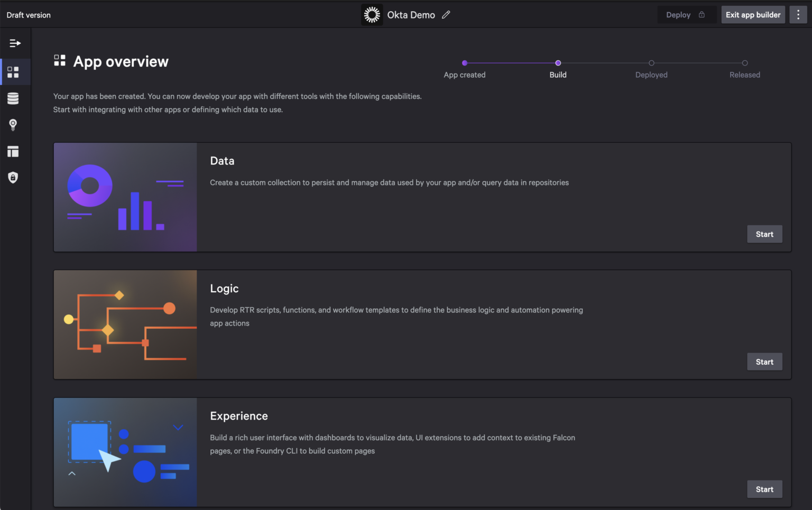
Task: Select the security shield icon in the sidebar
Action: tap(13, 177)
